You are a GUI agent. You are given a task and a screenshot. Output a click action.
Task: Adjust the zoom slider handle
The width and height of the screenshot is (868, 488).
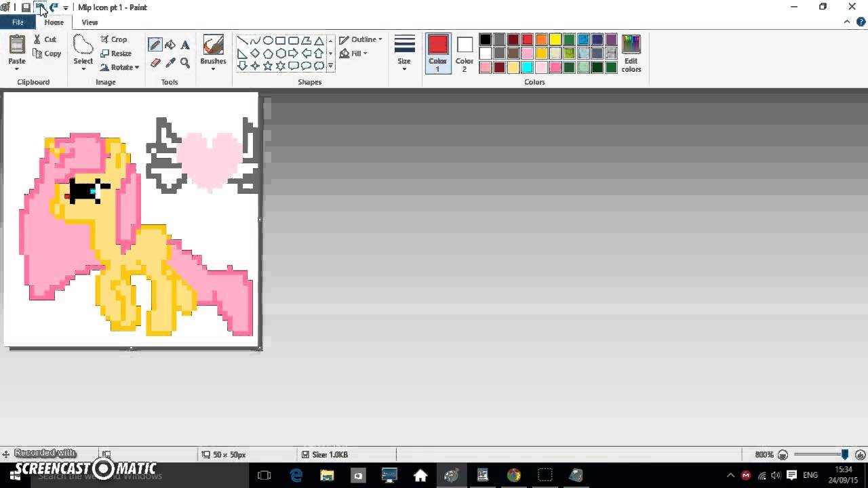(844, 455)
